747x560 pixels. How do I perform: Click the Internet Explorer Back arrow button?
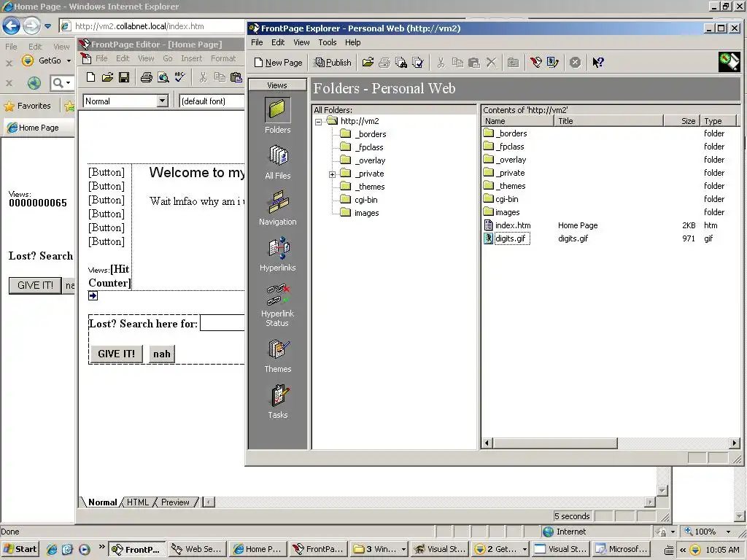click(x=12, y=26)
